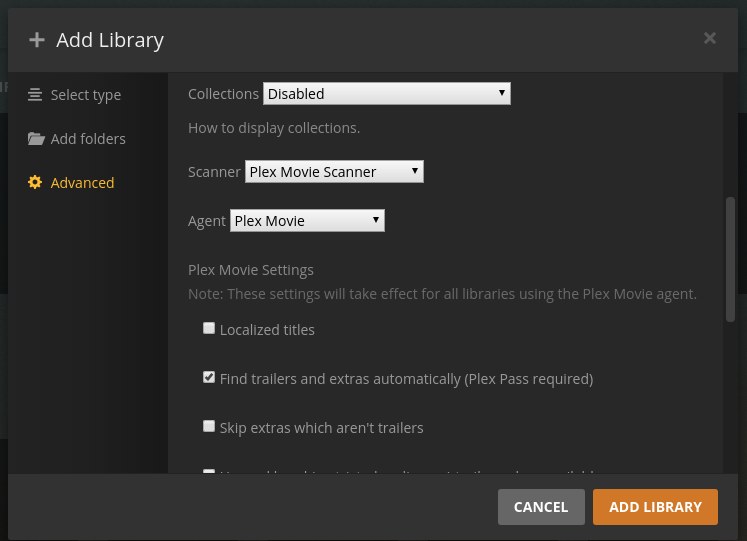Image resolution: width=747 pixels, height=541 pixels.
Task: Tick Skip extras which aren't trailers
Action: pyautogui.click(x=209, y=426)
